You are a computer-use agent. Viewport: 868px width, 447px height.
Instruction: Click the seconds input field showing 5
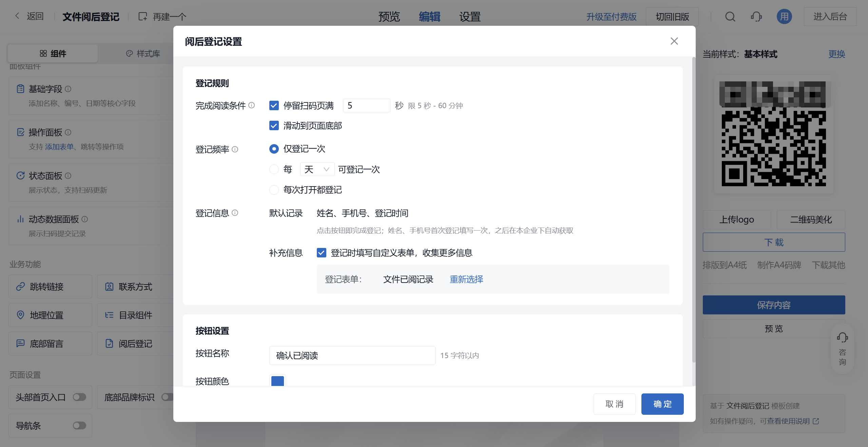pyautogui.click(x=366, y=105)
